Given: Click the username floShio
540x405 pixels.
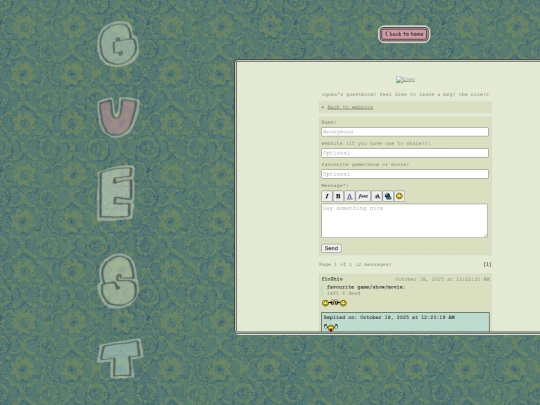Looking at the screenshot, I should [332, 279].
